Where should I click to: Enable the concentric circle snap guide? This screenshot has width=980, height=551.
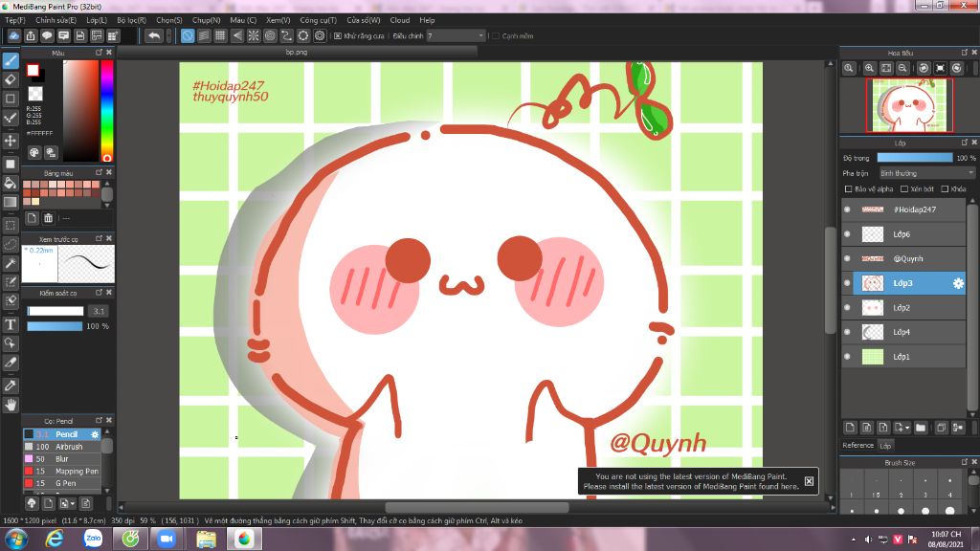click(270, 36)
